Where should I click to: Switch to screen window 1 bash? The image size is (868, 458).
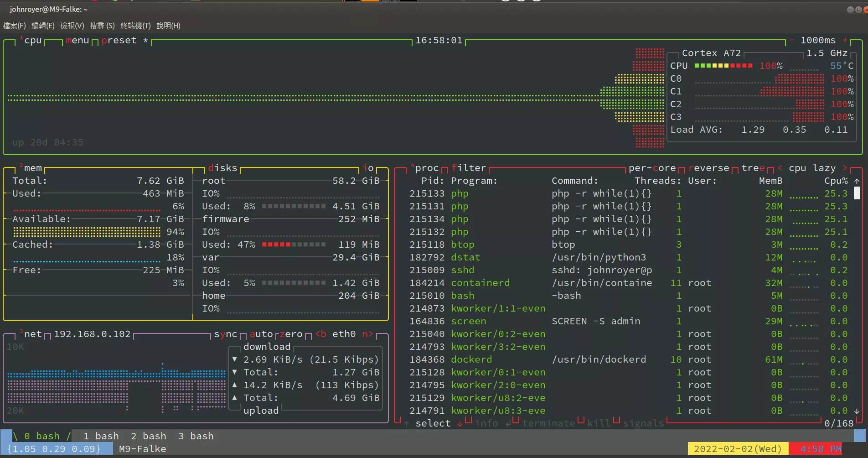pos(101,436)
